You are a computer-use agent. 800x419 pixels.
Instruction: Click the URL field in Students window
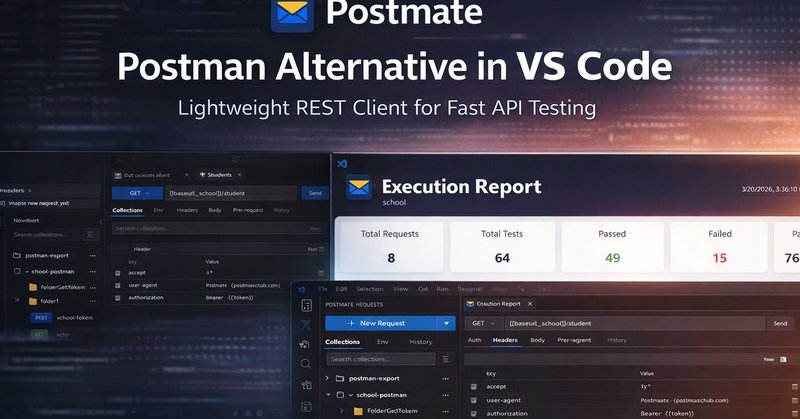pos(231,193)
